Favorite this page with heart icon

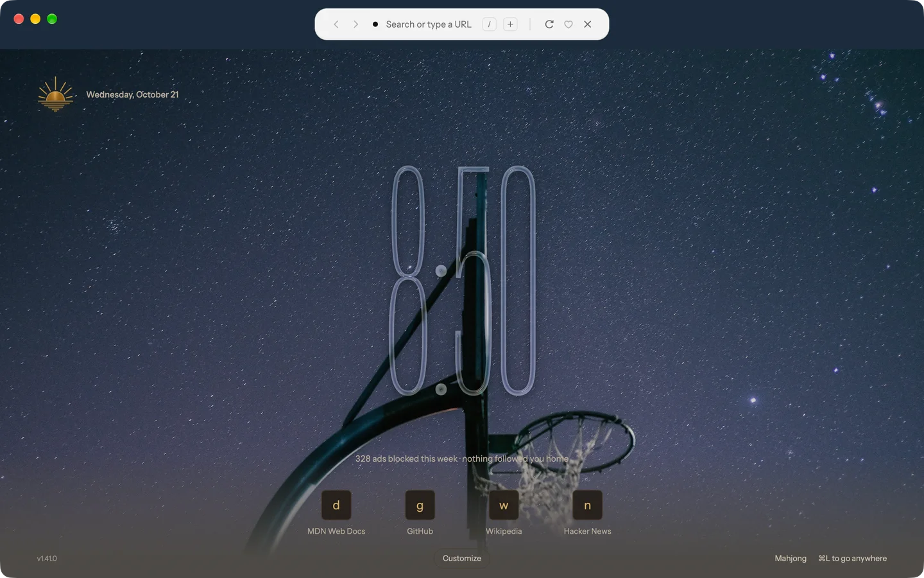point(569,24)
